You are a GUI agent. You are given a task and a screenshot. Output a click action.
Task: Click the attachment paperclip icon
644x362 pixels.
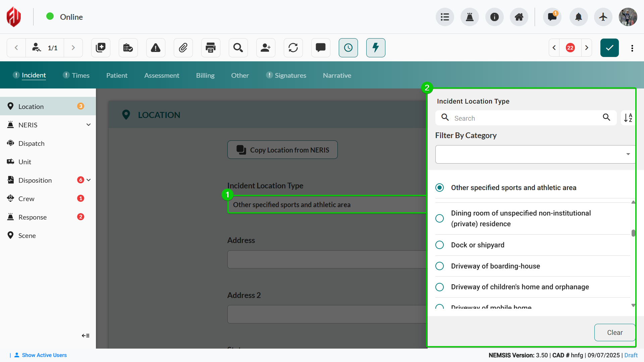point(183,48)
